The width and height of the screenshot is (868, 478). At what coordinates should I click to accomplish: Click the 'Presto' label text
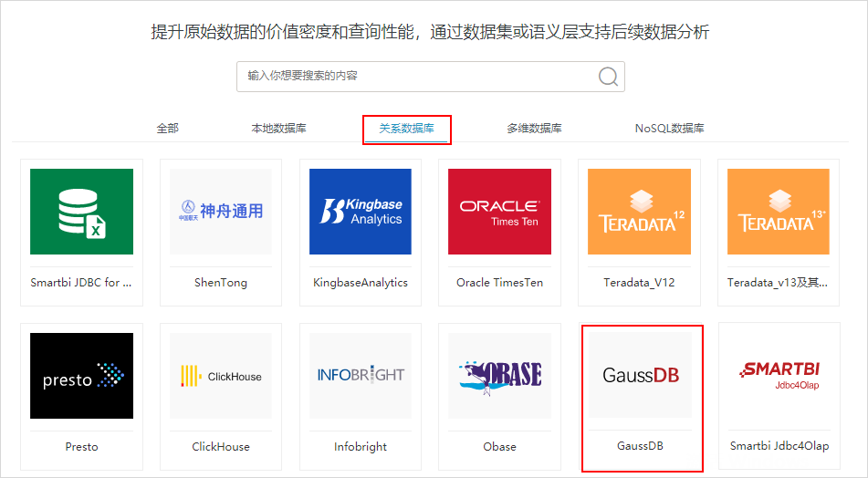pyautogui.click(x=81, y=447)
